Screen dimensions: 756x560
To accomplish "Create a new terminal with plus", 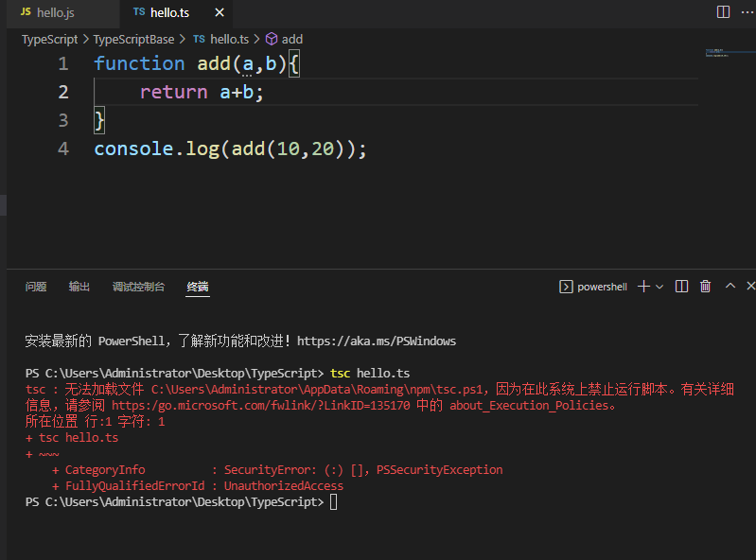I will coord(643,287).
